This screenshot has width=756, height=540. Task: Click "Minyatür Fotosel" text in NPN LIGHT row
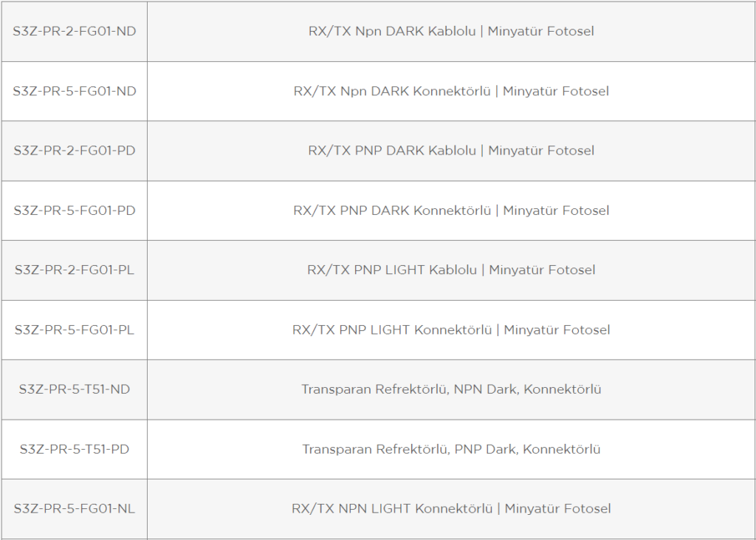pyautogui.click(x=558, y=509)
